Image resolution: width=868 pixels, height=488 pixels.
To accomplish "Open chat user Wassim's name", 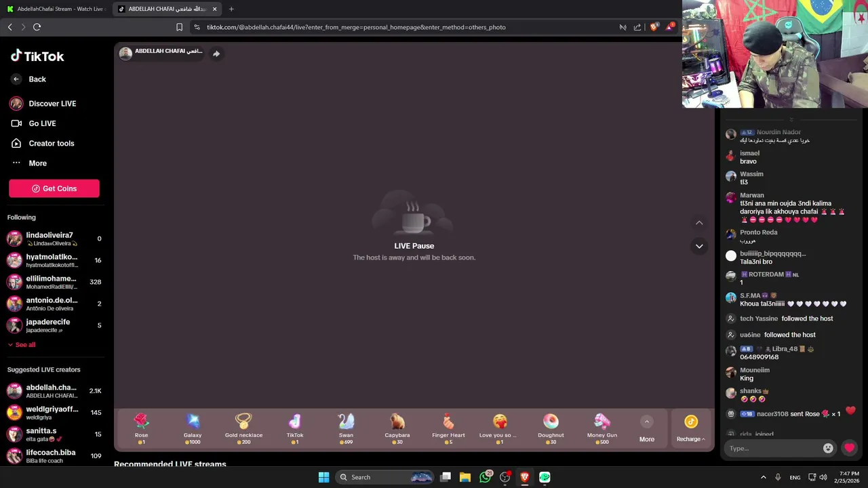I will (x=751, y=174).
